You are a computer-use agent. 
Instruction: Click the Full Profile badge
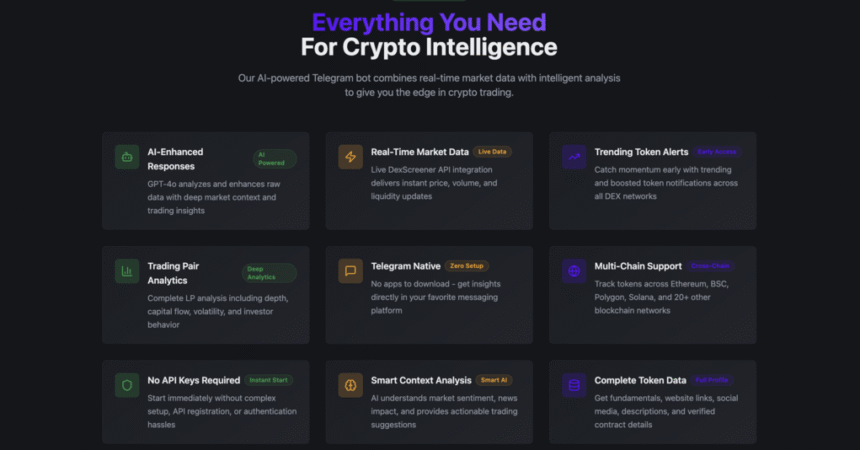712,380
